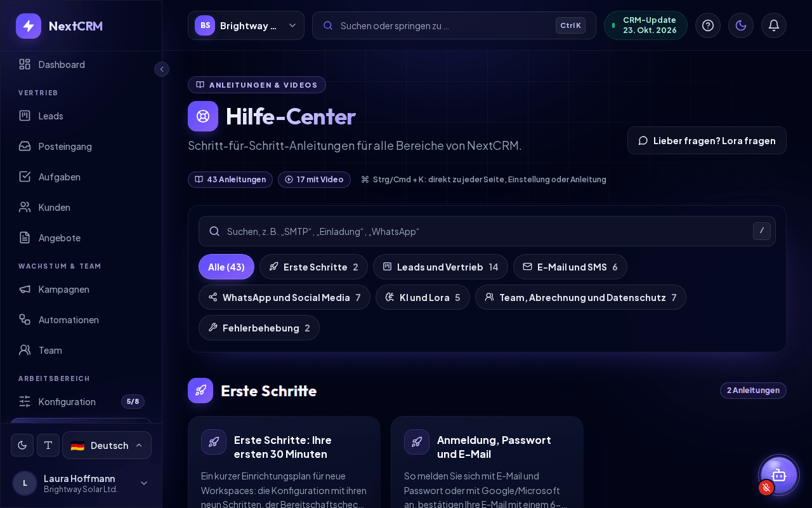Screen dimensions: 812x508
Task: Filter by 17 mit Video chip
Action: point(314,180)
